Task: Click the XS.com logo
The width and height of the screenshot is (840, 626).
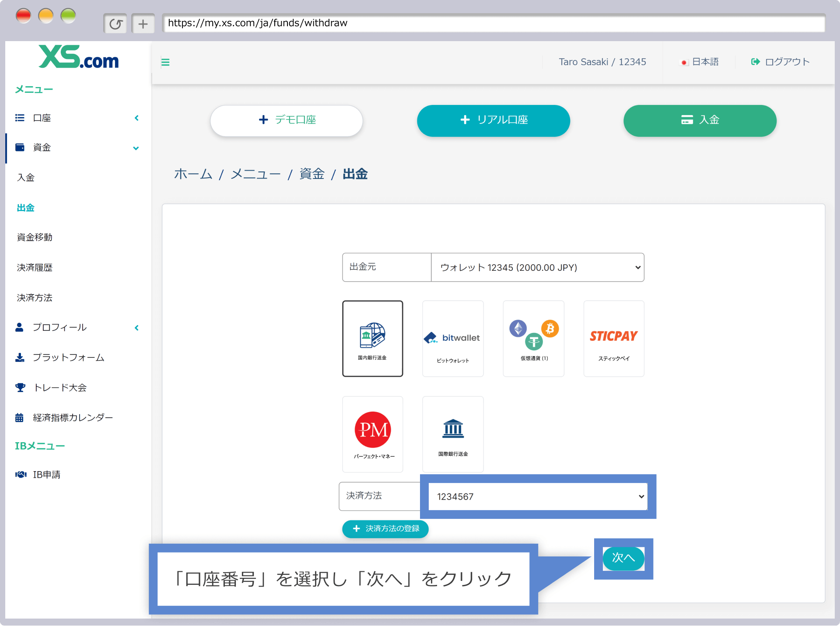Action: pos(79,57)
